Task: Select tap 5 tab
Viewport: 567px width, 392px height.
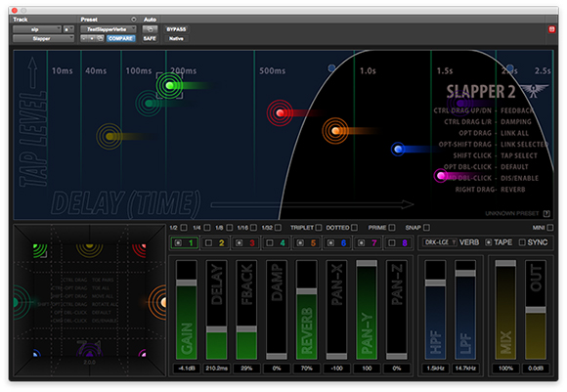Action: pos(306,242)
